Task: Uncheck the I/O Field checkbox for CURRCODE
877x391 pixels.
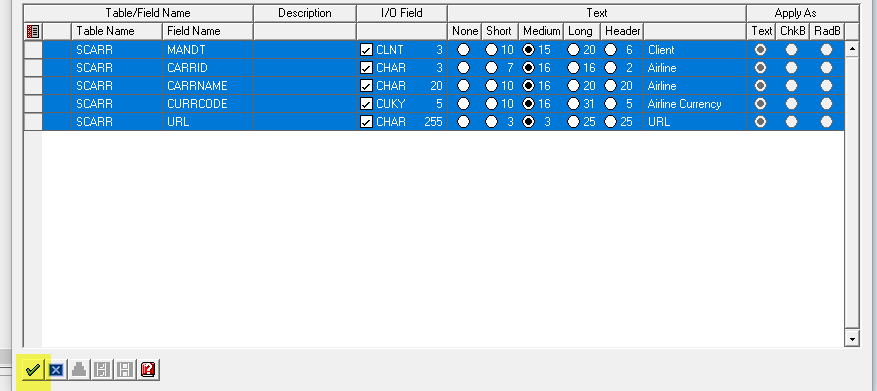Action: 366,103
